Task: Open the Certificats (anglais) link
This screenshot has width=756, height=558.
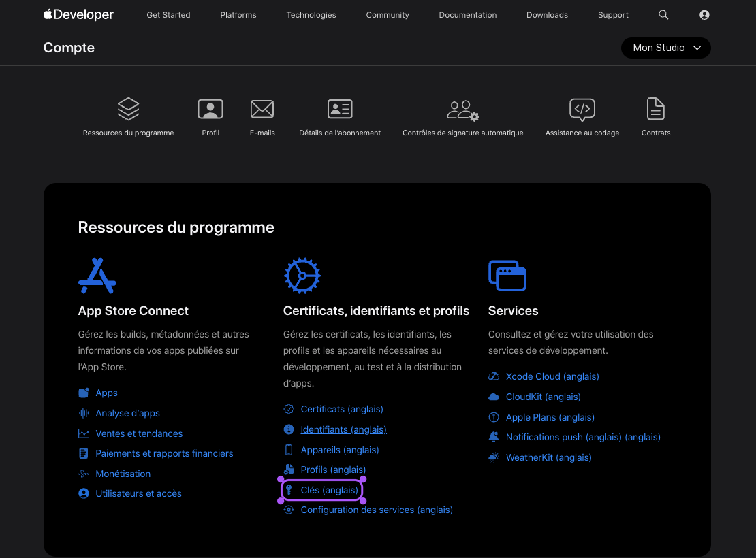Action: (x=342, y=409)
